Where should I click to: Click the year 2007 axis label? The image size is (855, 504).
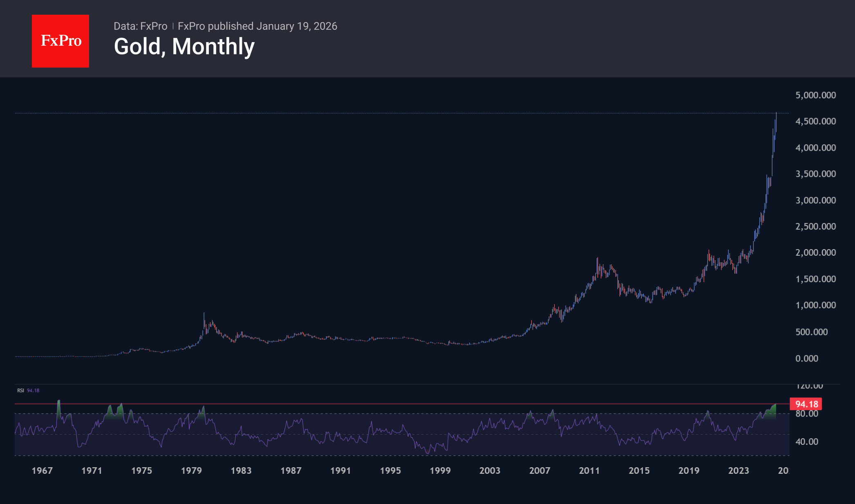click(540, 471)
